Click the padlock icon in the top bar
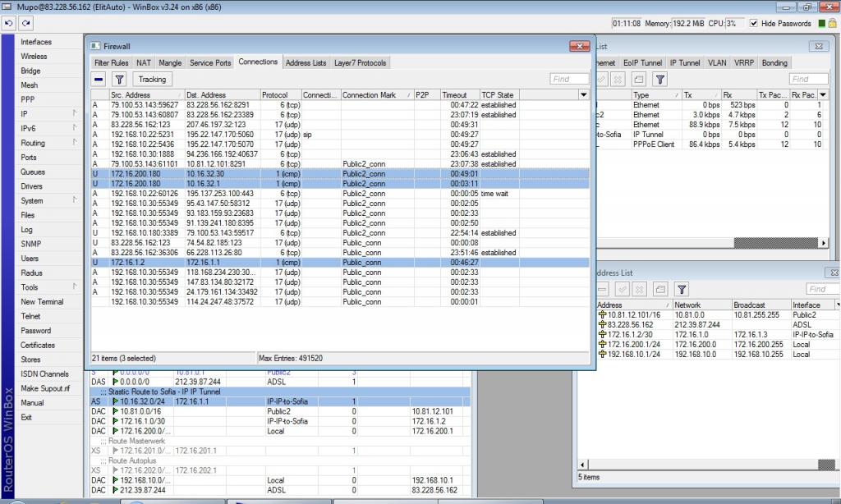Screen dimensions: 841x504 pyautogui.click(x=832, y=23)
